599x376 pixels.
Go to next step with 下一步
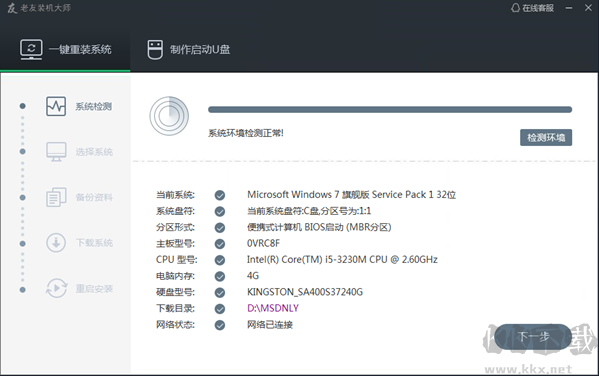tap(533, 337)
